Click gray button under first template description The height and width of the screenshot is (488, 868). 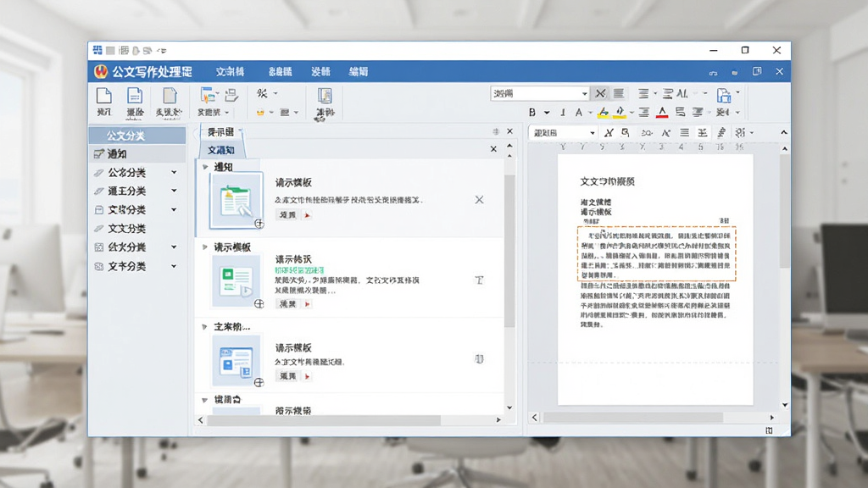pyautogui.click(x=287, y=214)
